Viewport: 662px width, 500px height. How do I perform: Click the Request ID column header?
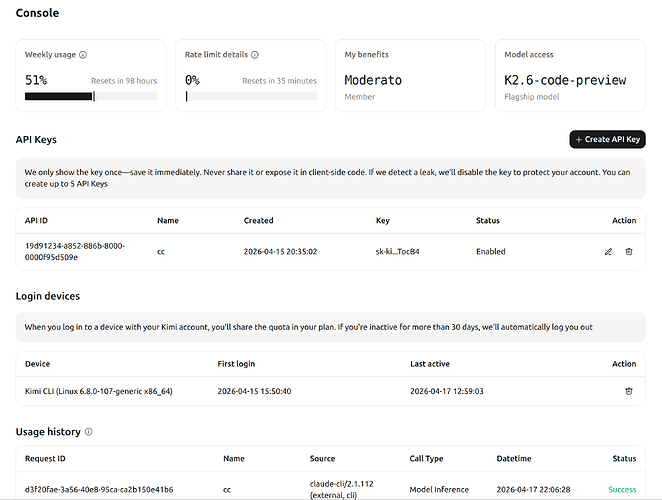[45, 459]
